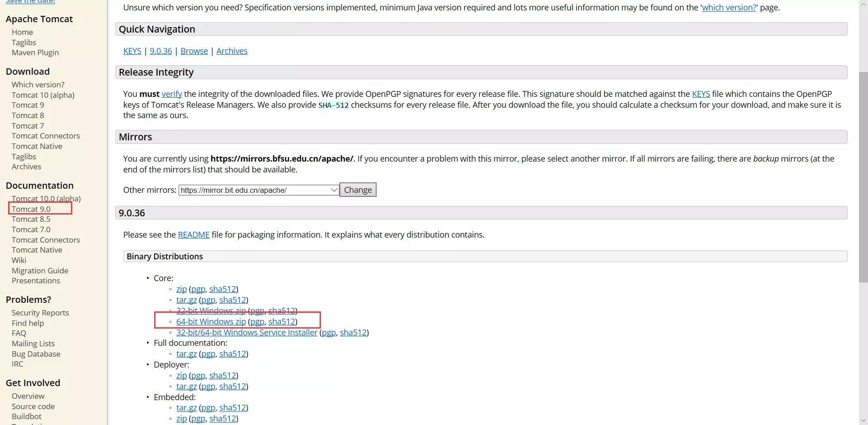Open Find help in sidebar

28,323
